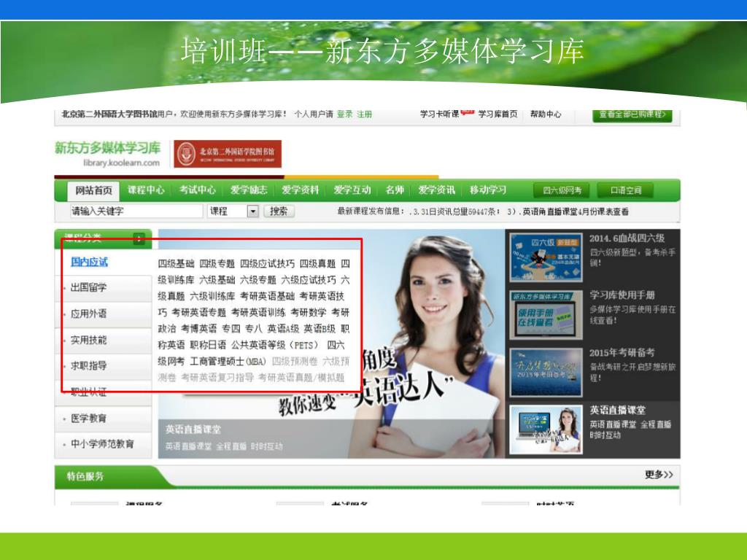The width and height of the screenshot is (747, 560).
Task: Click the 搜索 button
Action: click(279, 211)
